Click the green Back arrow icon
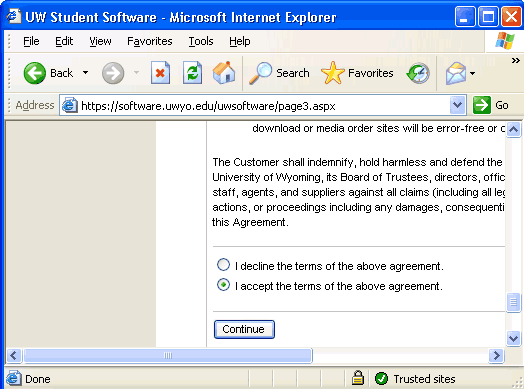524x389 pixels. pyautogui.click(x=34, y=73)
